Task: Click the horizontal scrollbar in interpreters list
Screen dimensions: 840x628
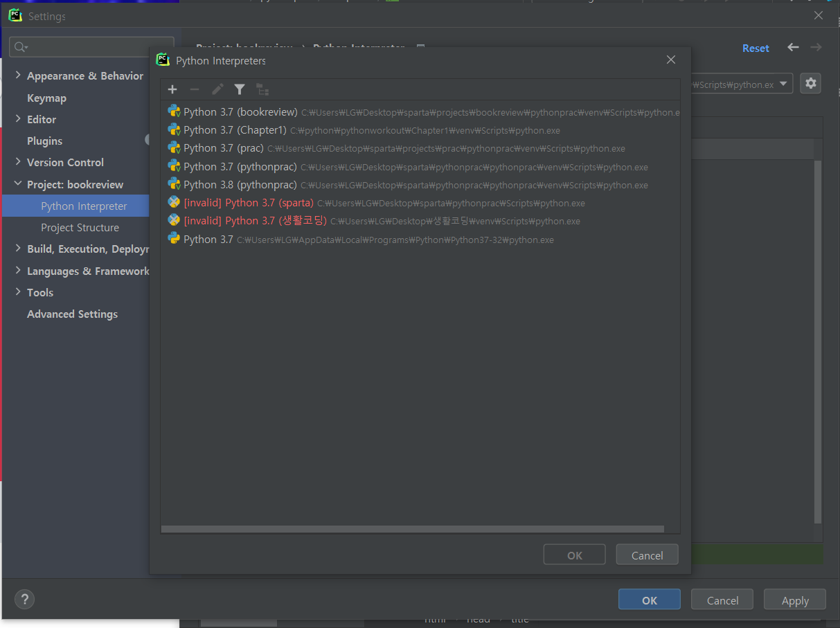Action: point(413,529)
